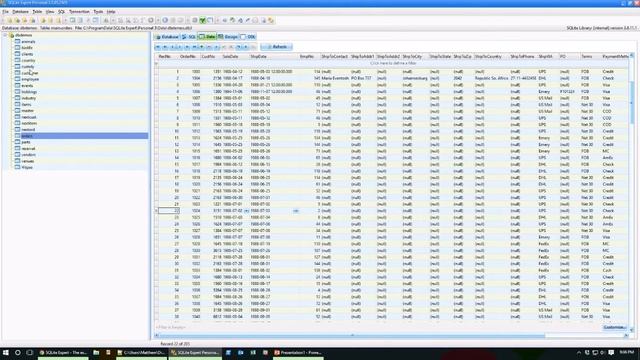Screen dimensions: 640x360
Task: Select the dbdemos database in the tree
Action: 23,35
